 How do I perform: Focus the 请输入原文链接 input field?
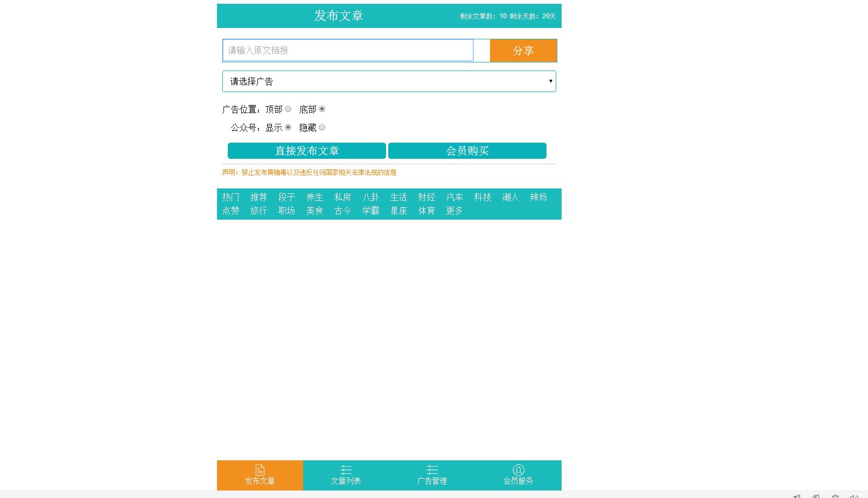[x=348, y=50]
